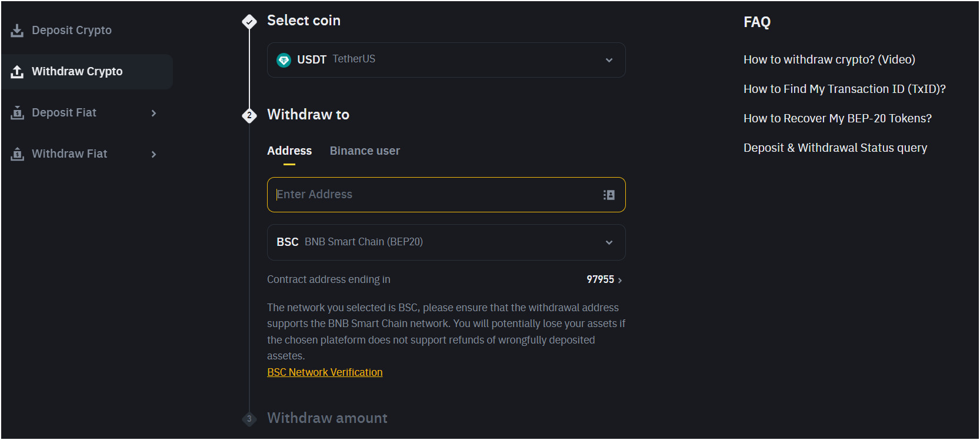Open the BSC Network Verification link

click(x=325, y=372)
